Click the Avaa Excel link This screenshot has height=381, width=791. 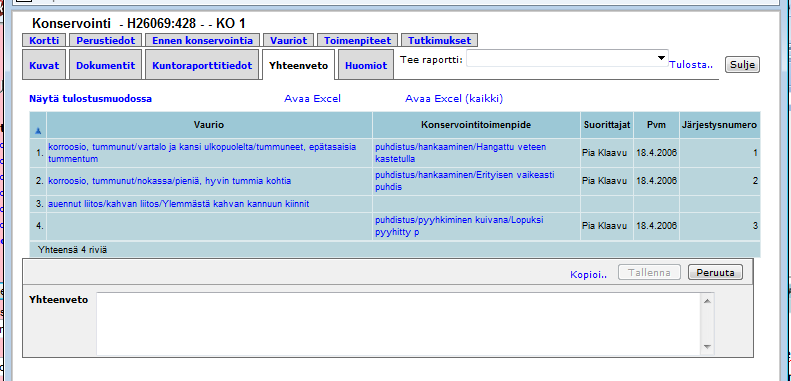312,99
